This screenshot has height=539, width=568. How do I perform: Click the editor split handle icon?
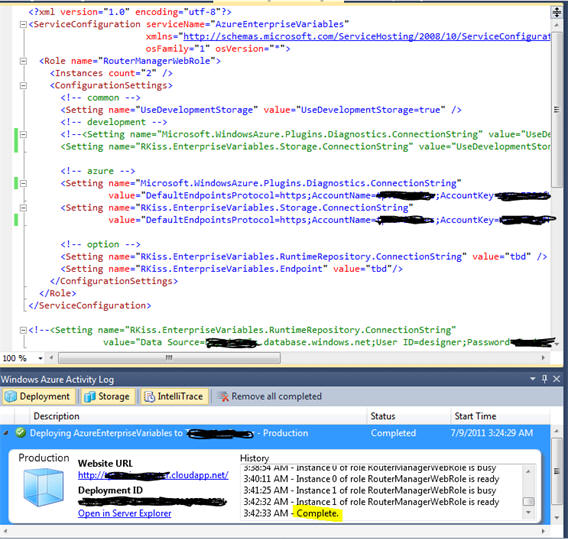click(556, 13)
